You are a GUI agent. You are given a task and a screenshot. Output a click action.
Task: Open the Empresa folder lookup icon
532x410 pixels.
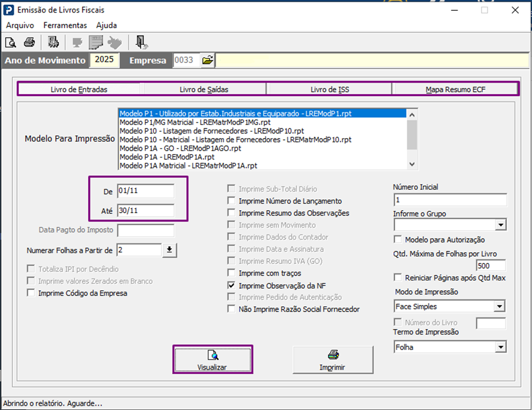click(207, 61)
